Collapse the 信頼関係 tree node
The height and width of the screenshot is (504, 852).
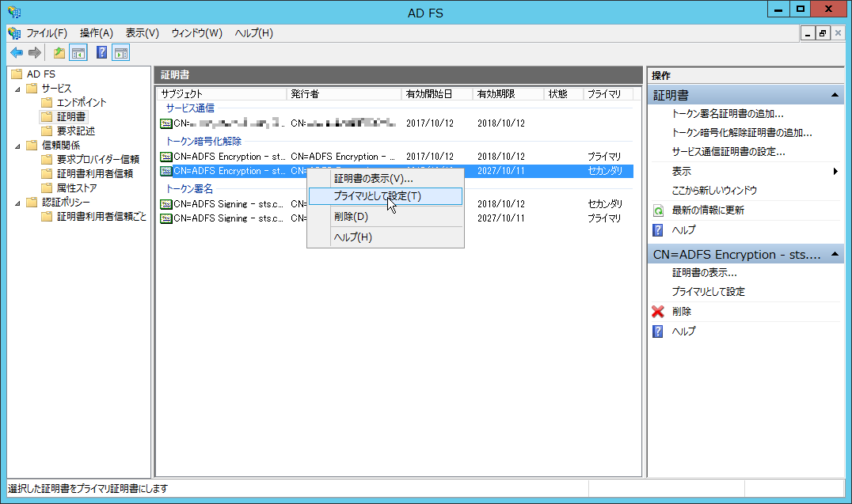pyautogui.click(x=18, y=146)
